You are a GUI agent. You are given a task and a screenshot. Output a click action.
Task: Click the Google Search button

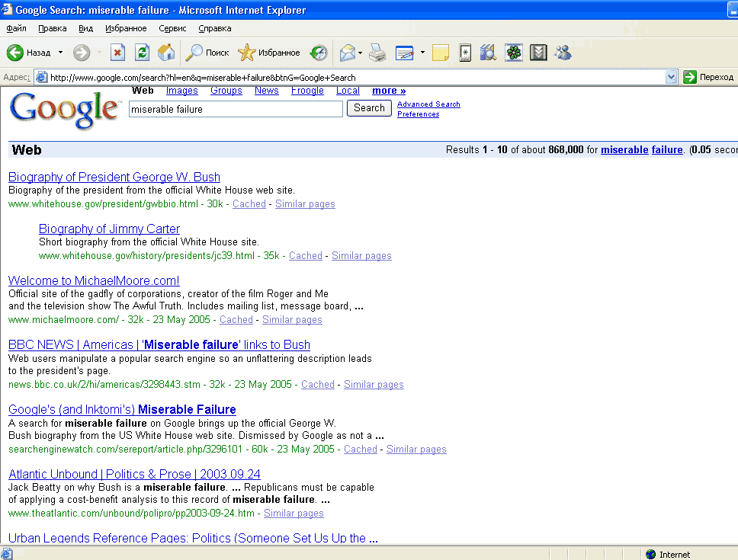coord(369,108)
